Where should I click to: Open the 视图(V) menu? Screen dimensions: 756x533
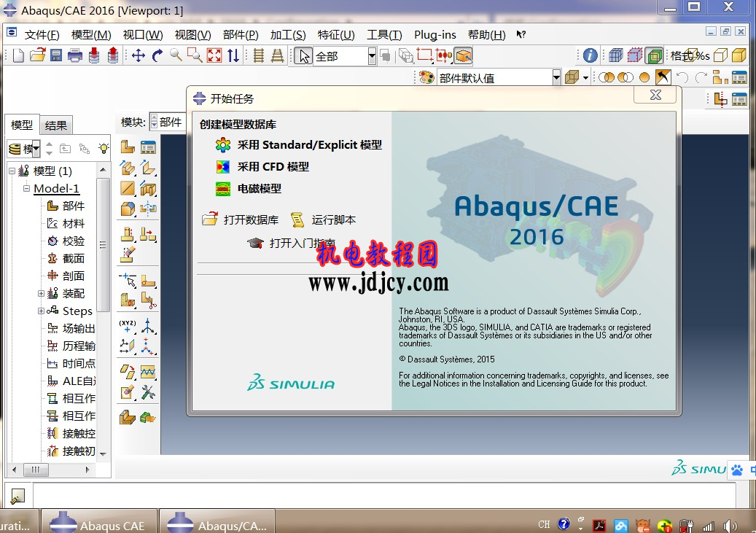[x=193, y=35]
